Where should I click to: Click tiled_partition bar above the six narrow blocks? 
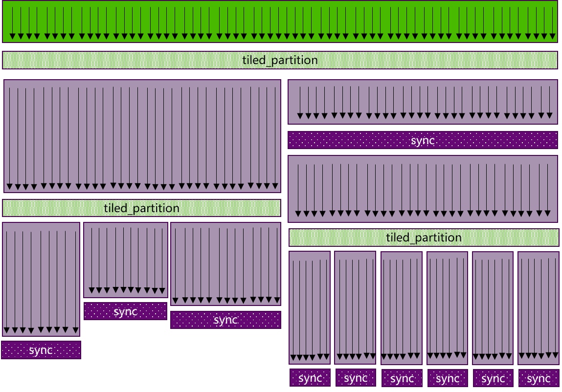[424, 238]
